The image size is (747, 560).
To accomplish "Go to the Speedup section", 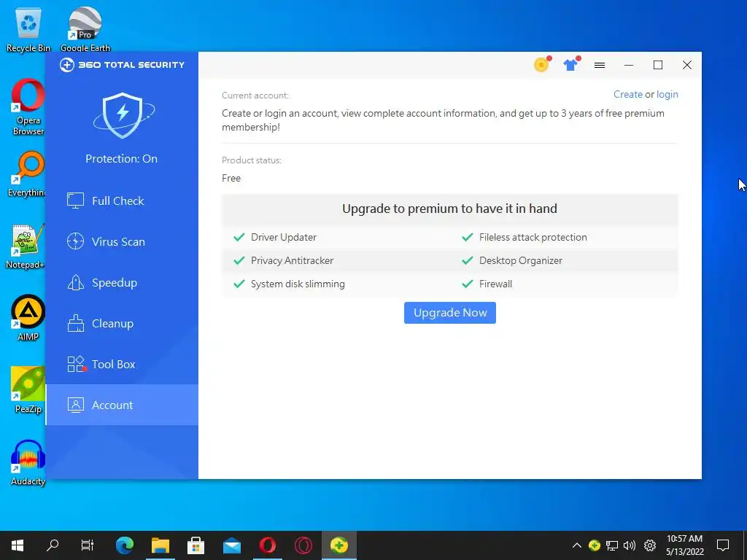I will (x=122, y=283).
